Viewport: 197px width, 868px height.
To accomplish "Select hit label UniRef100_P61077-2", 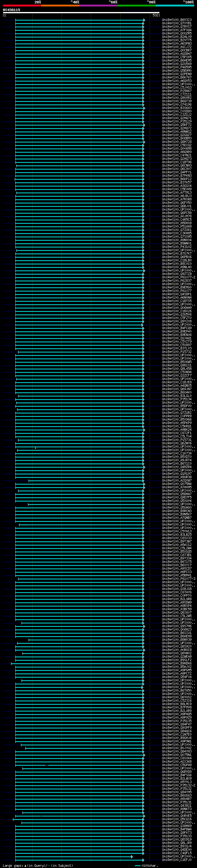I will point(179,277).
